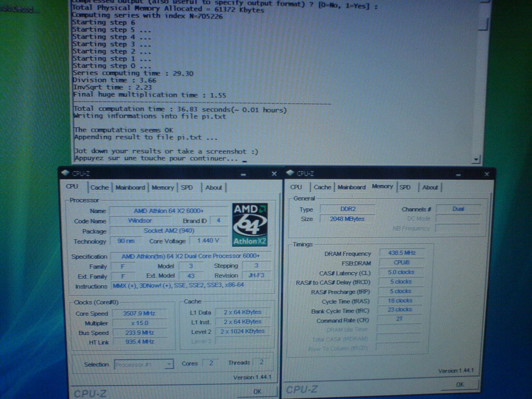The image size is (532, 399).
Task: Switch to Memory tab in left CPU-Z window
Action: (x=162, y=187)
